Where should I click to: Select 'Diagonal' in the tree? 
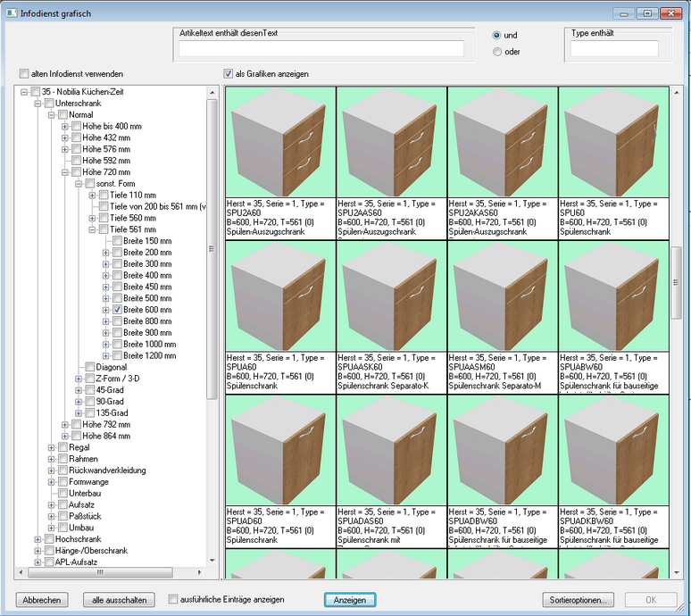111,367
